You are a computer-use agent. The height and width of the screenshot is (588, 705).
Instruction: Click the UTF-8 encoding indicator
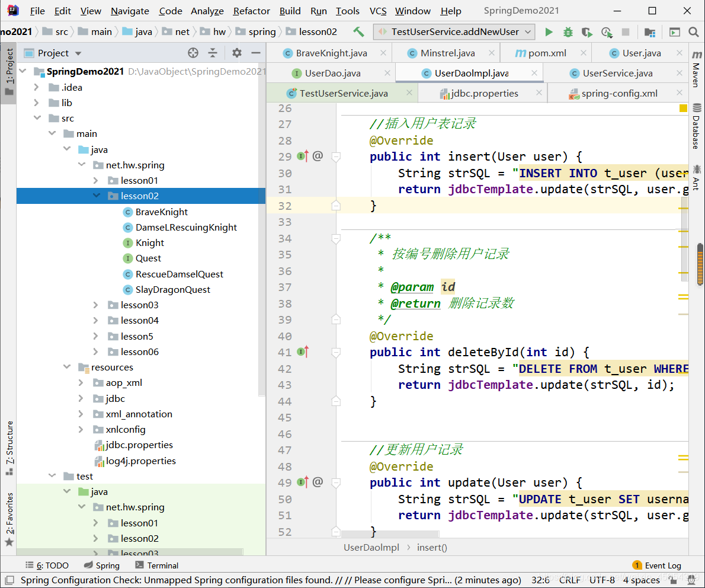tap(602, 580)
